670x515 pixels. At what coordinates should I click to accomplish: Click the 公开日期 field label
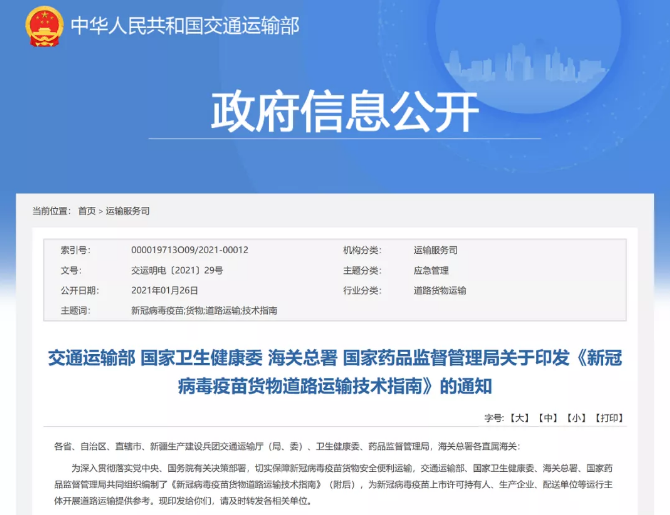point(79,290)
